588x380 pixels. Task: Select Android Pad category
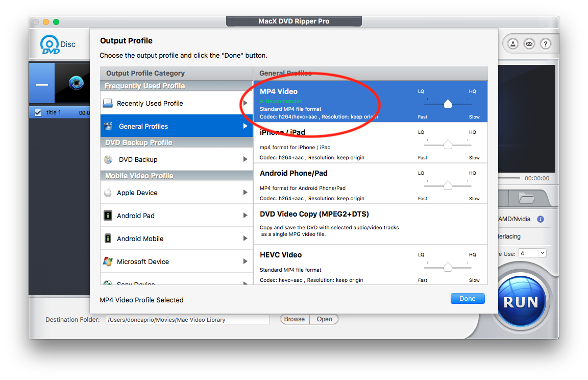(x=177, y=216)
